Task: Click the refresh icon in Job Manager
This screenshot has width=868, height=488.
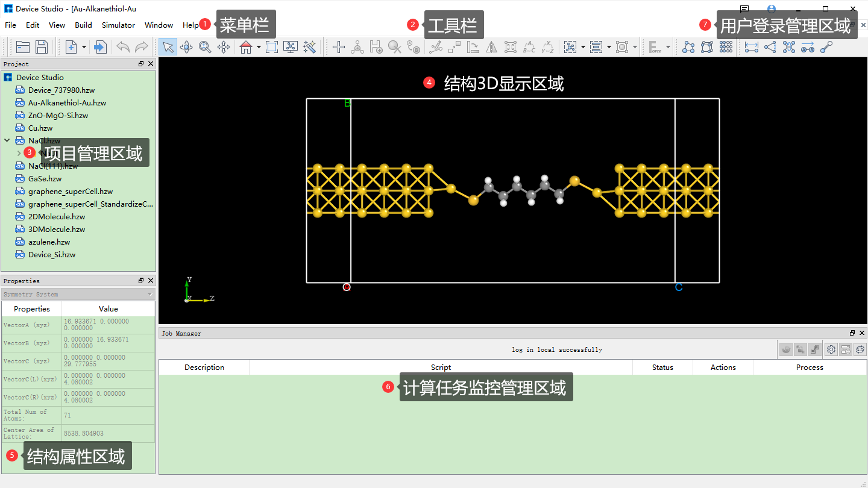Action: point(860,349)
